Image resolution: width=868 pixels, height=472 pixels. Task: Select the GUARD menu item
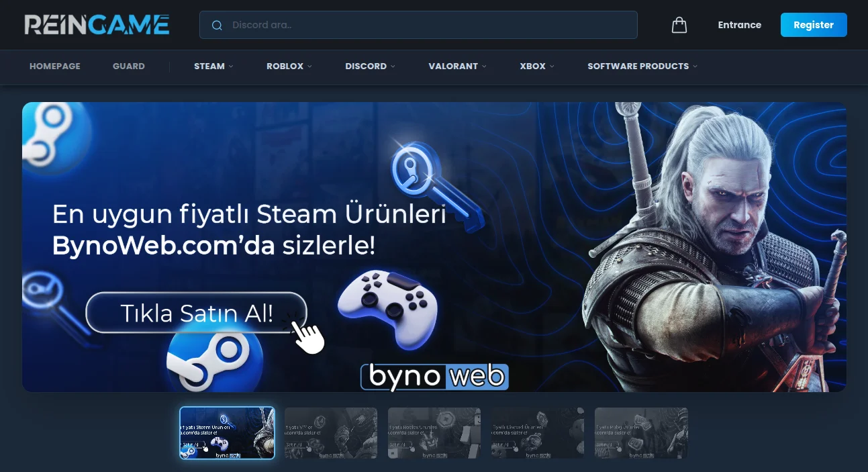(128, 66)
